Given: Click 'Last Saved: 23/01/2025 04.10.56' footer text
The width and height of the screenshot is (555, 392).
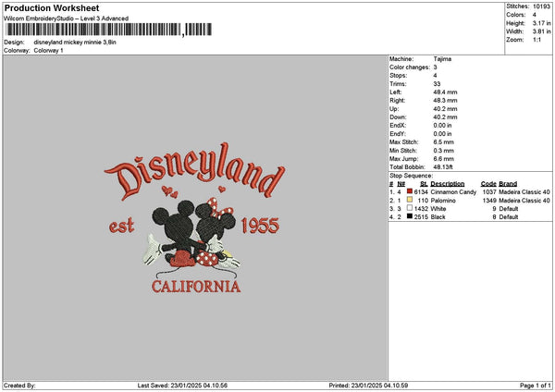Looking at the screenshot, I should pos(182,386).
